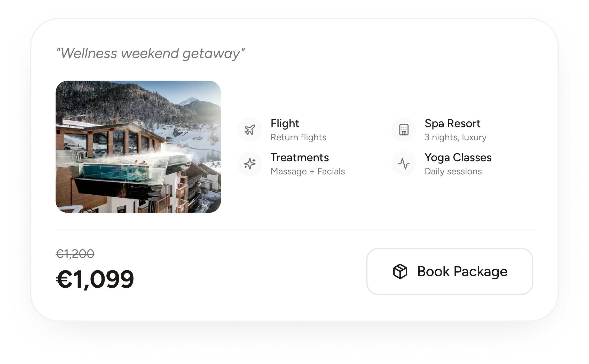Click the airplane Flight icon

click(250, 130)
